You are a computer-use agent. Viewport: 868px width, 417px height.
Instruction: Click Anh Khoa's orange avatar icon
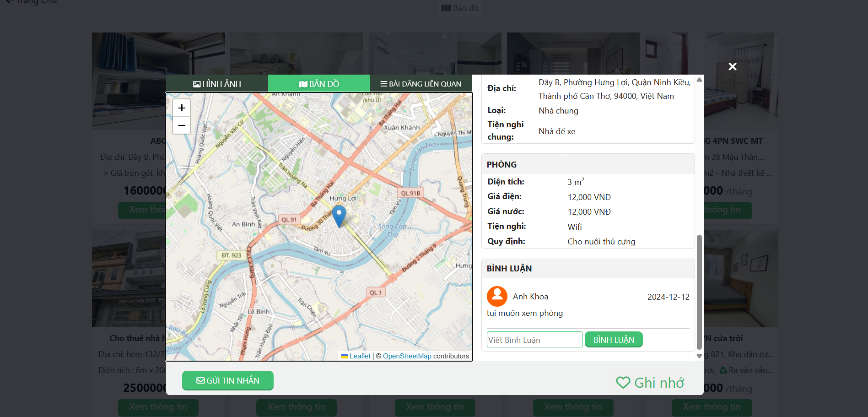[497, 297]
